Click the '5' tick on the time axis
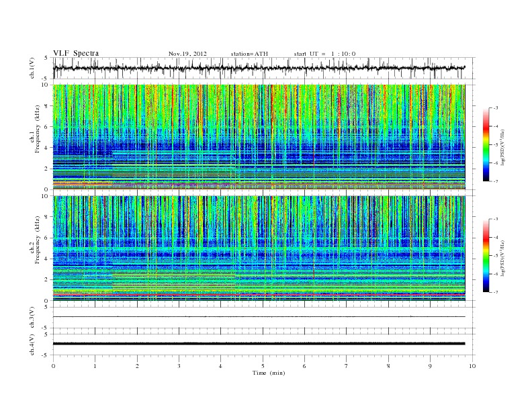The image size is (532, 411). [263, 366]
